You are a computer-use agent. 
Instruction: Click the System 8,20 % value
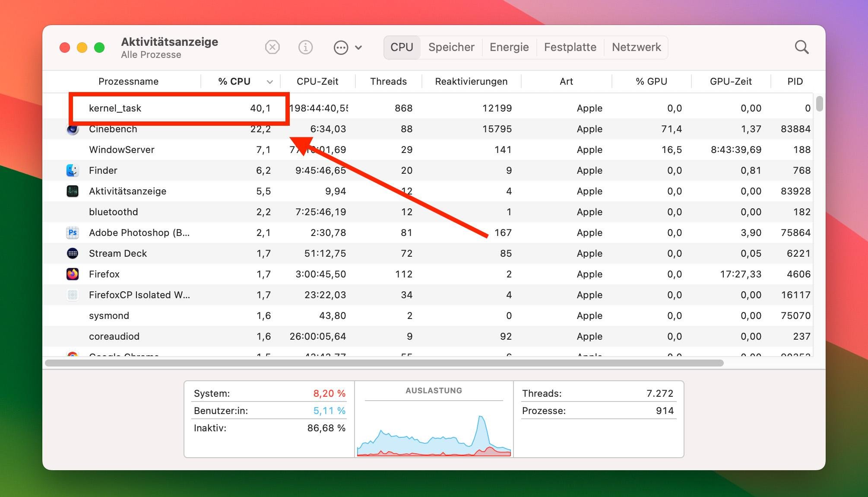click(329, 393)
